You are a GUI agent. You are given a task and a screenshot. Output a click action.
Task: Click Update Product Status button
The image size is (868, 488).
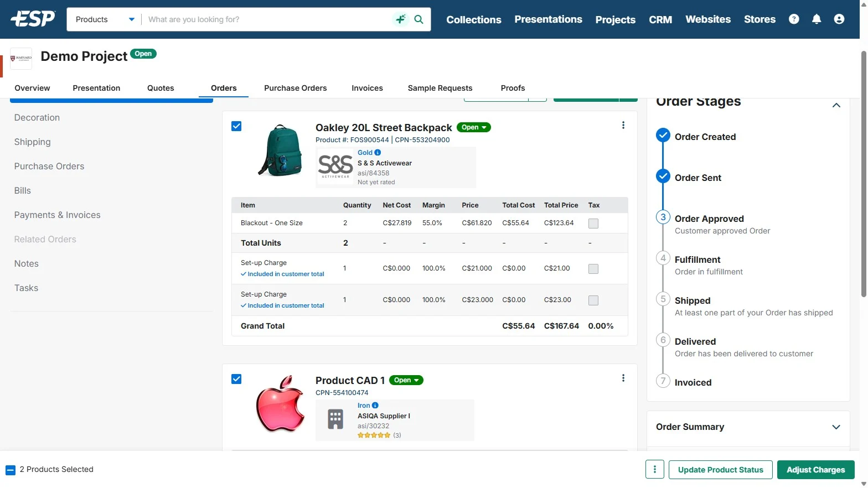[721, 470]
